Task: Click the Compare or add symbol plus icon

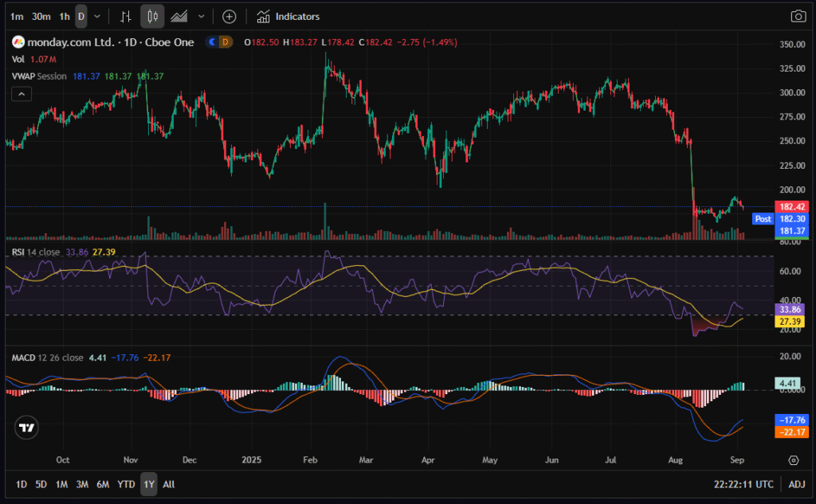Action: [229, 16]
